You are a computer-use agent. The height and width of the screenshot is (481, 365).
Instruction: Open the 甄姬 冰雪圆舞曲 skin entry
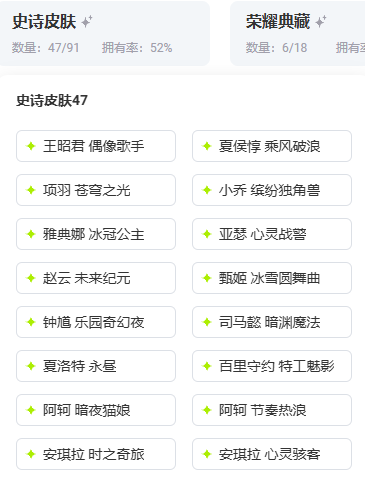click(272, 278)
